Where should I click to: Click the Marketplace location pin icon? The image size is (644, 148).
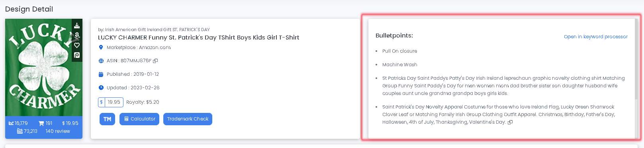101,47
